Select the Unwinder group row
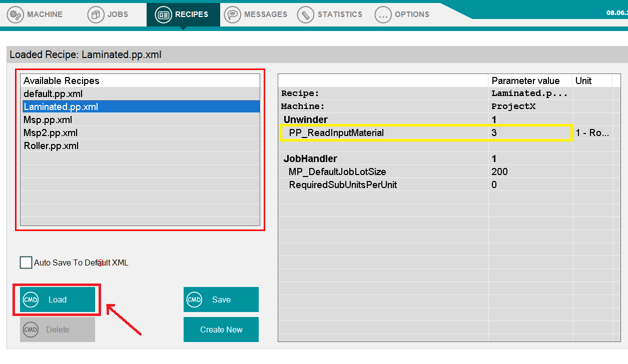Screen dimensions: 628x364 coord(306,119)
